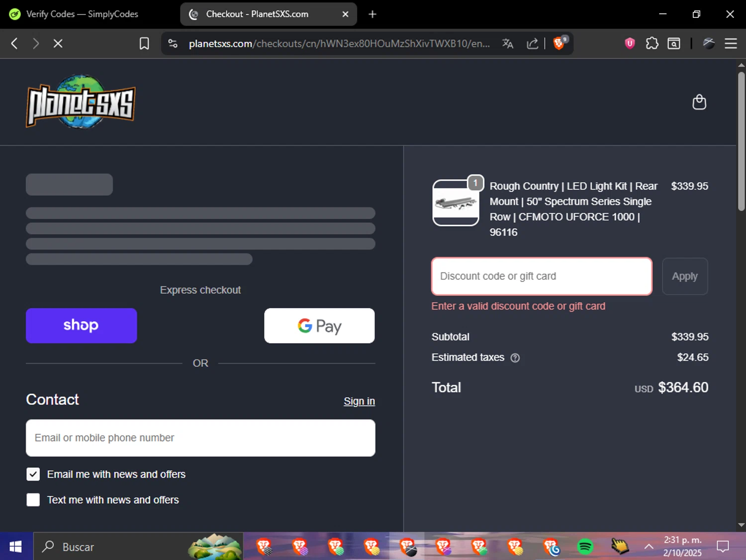Close the Checkout - PlanetSXS.com tab
This screenshot has width=746, height=560.
tap(345, 14)
